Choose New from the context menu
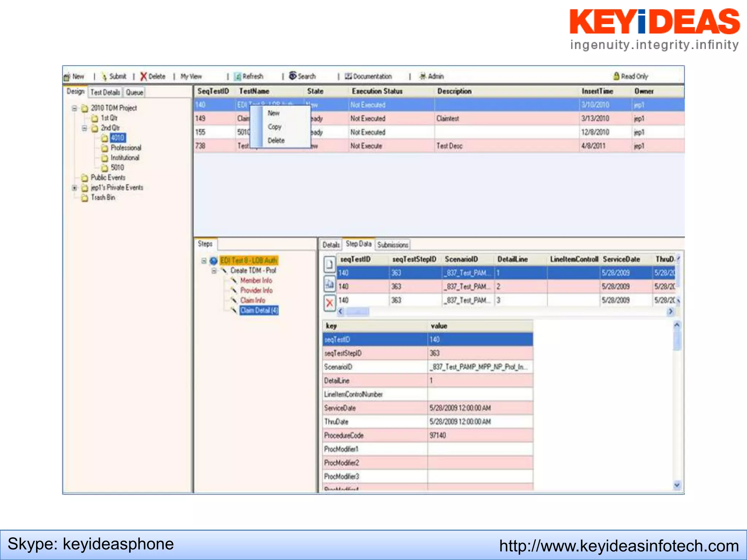 tap(274, 113)
